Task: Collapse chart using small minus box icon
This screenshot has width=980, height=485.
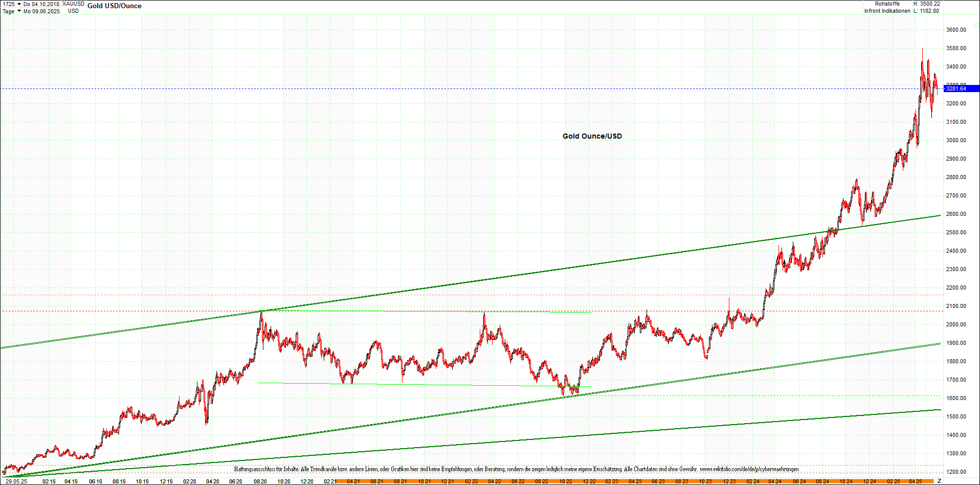Action: click(x=976, y=24)
